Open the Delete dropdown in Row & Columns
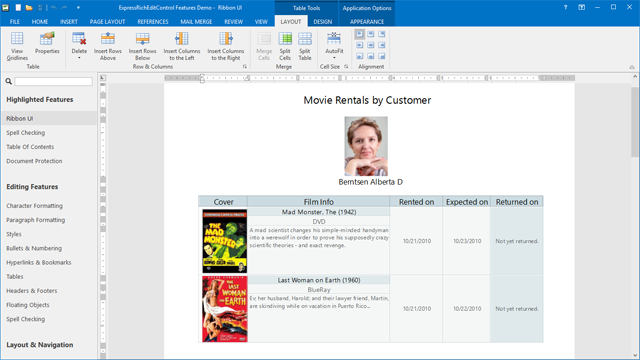The image size is (640, 360). click(79, 46)
